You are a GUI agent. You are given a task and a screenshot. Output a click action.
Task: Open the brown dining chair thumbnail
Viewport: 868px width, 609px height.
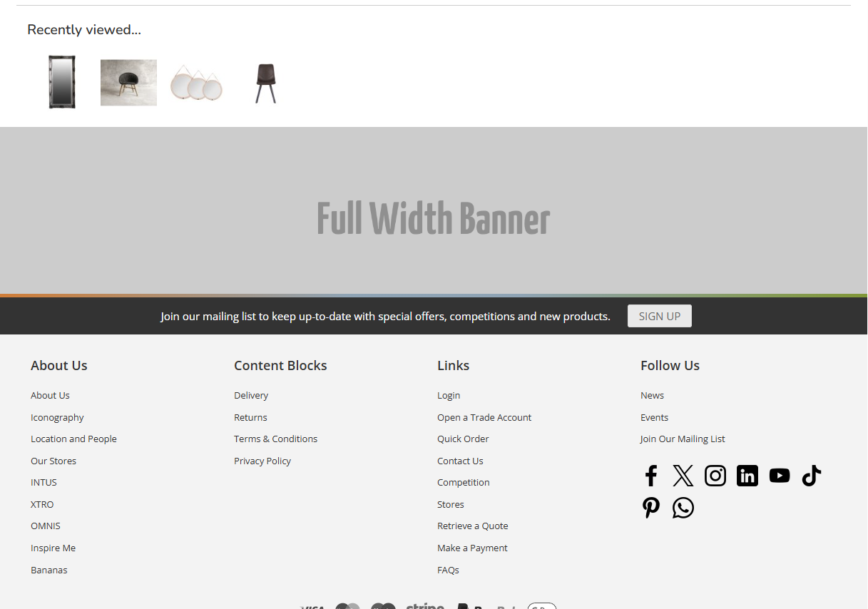265,83
